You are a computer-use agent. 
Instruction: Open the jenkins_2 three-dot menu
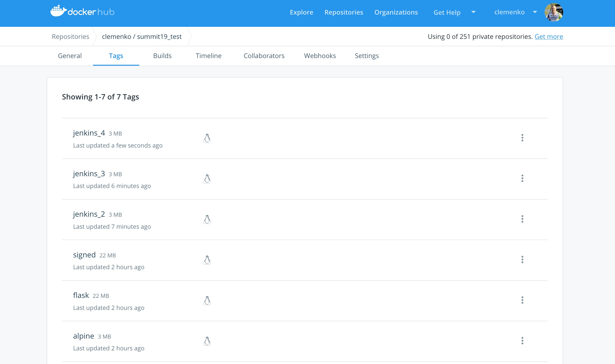(x=522, y=219)
